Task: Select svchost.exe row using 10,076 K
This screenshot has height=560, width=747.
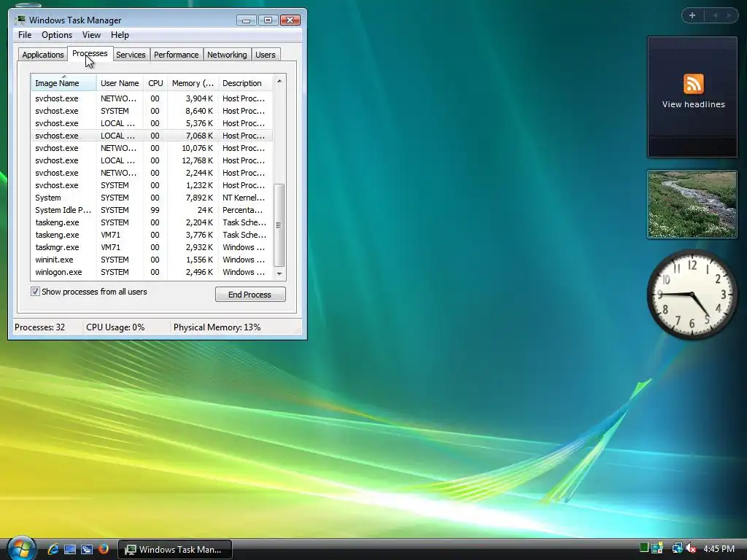Action: point(152,148)
